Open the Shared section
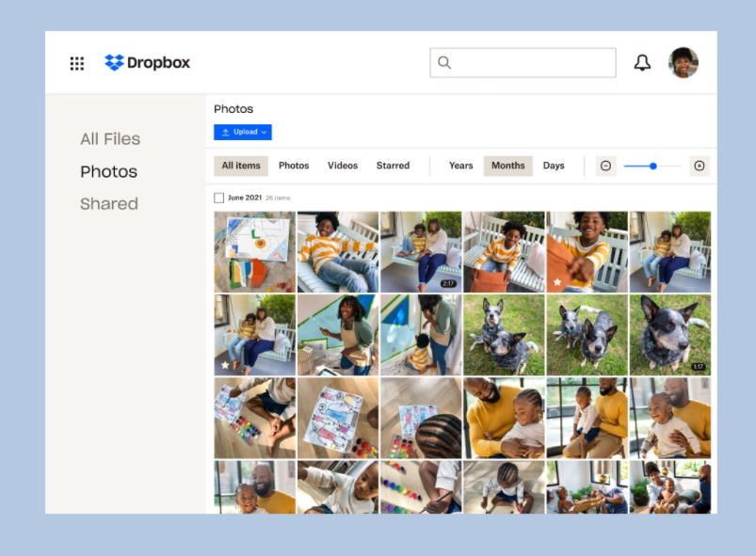Viewport: 756px width, 556px height. 108,204
